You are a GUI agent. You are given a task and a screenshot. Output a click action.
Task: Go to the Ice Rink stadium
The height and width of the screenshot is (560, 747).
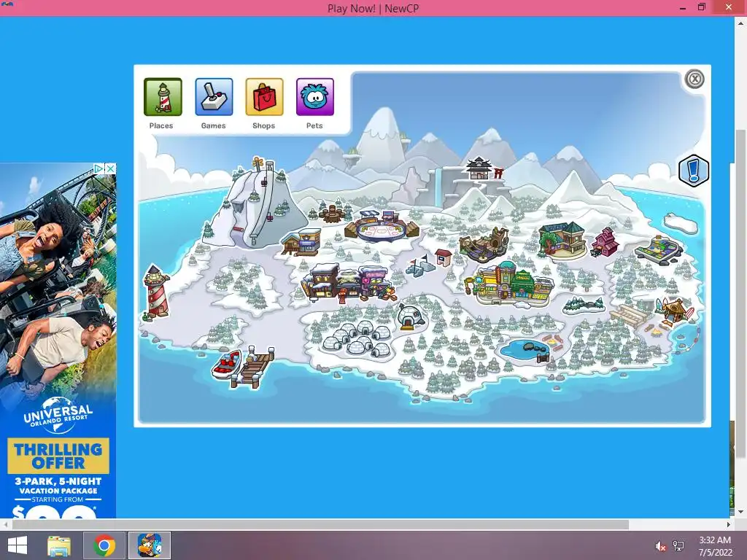tap(382, 227)
